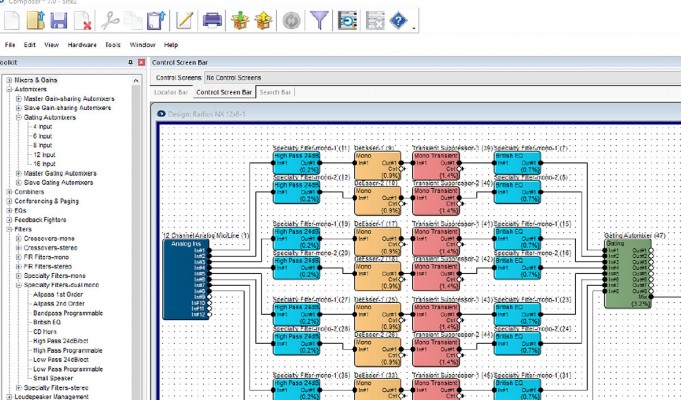Switch to the Locator Bar tab
The height and width of the screenshot is (400, 681).
(x=171, y=92)
